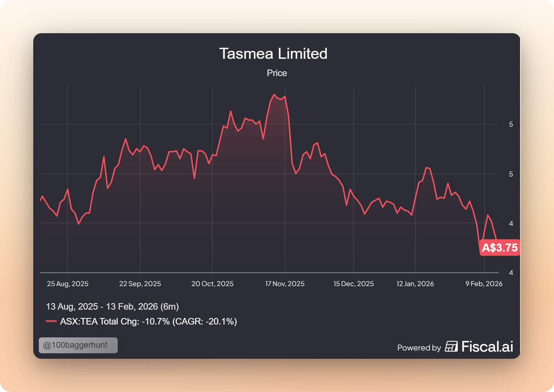This screenshot has width=554, height=392.
Task: Click the 22 Sep, 2025 axis label
Action: tap(140, 284)
